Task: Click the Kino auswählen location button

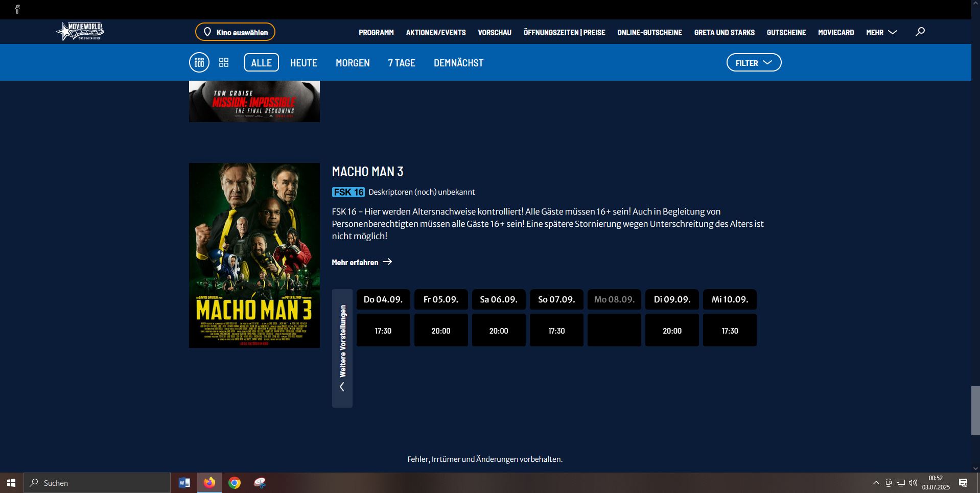Action: pos(235,32)
